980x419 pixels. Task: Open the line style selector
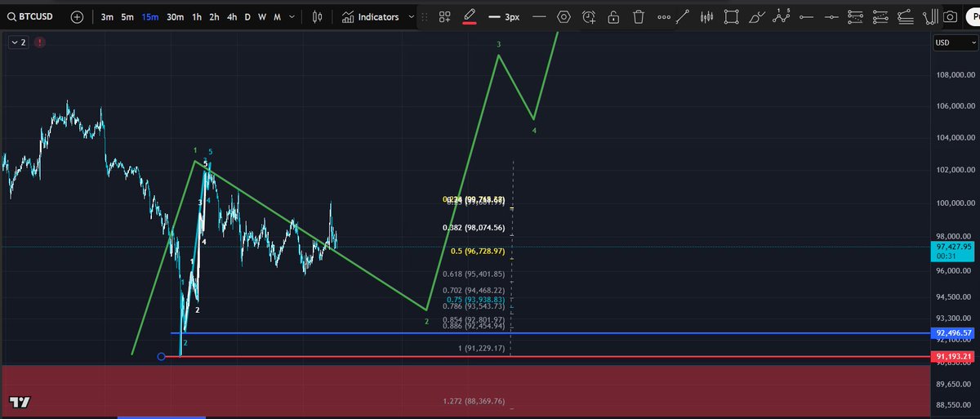(x=539, y=16)
